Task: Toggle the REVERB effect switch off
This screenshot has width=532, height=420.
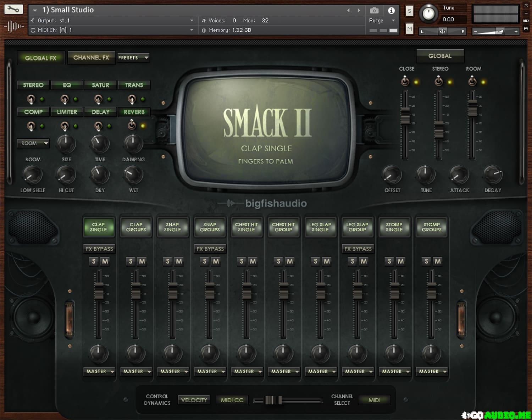Action: click(132, 125)
